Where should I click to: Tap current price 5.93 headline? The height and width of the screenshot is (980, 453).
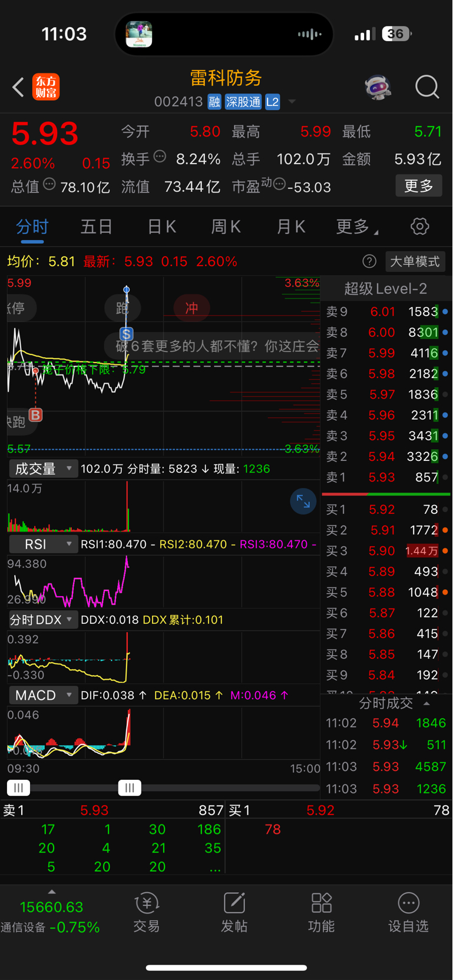45,134
